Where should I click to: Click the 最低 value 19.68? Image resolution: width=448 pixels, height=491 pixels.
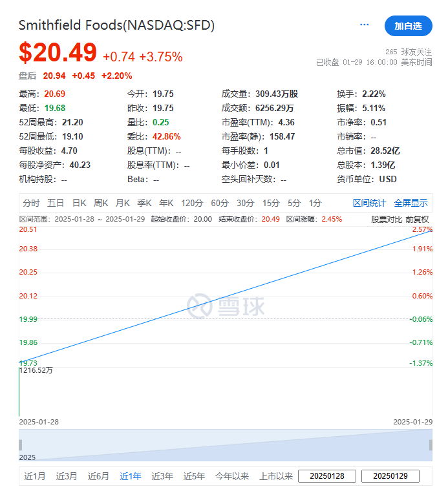[55, 108]
